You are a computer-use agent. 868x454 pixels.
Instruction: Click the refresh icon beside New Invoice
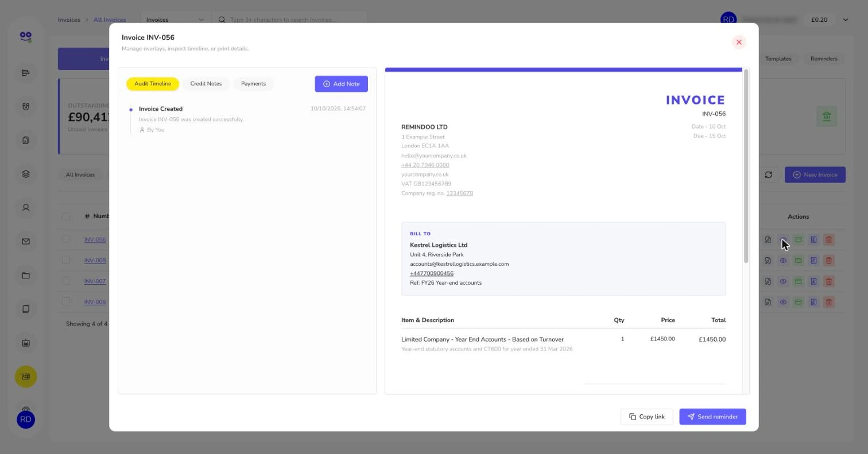[x=768, y=174]
